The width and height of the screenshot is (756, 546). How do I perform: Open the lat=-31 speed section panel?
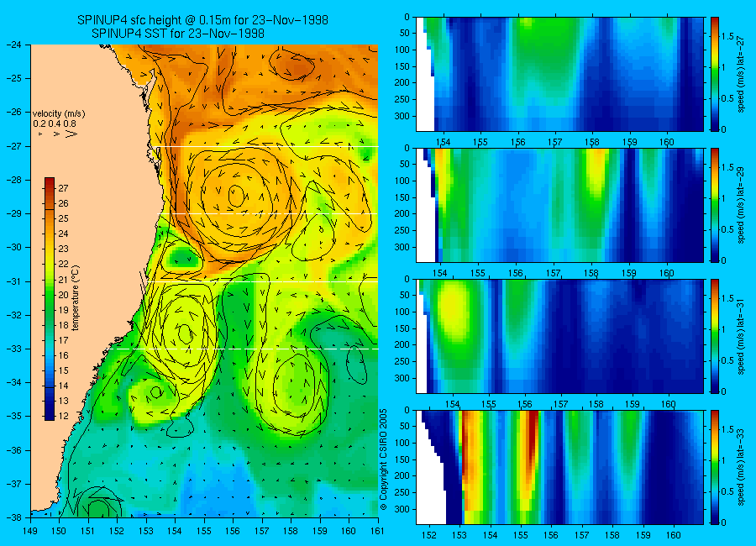point(559,336)
